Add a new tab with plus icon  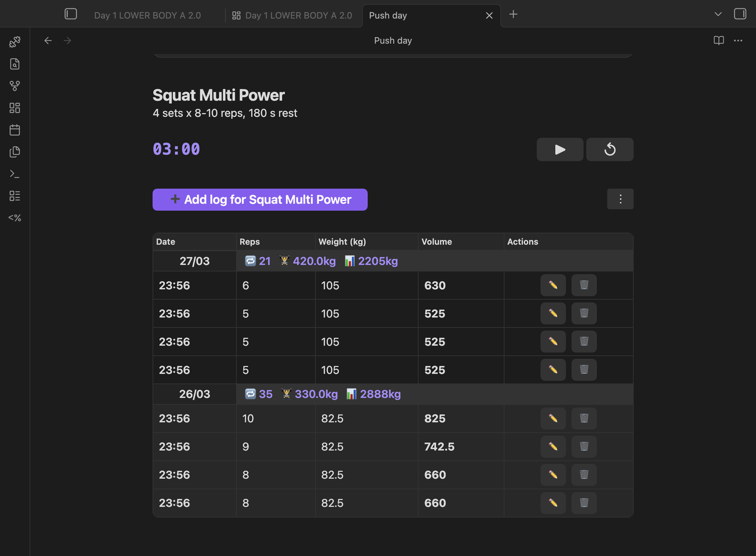tap(514, 15)
